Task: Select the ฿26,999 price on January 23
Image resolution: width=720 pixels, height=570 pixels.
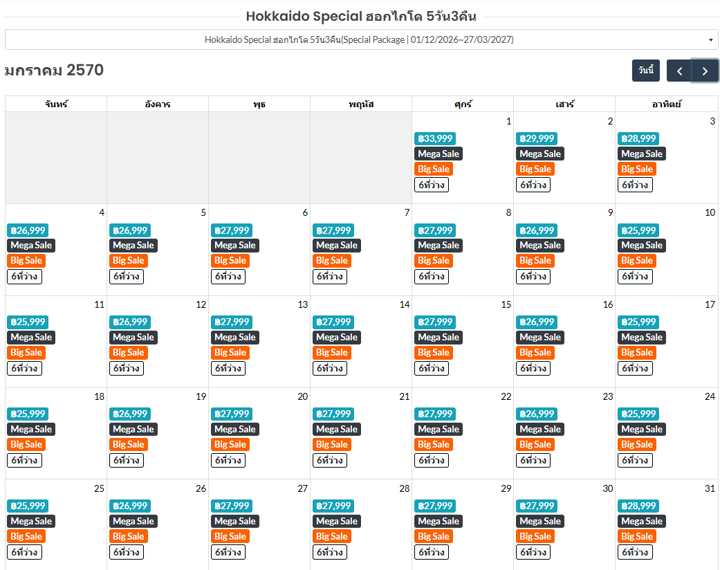Action: [537, 414]
